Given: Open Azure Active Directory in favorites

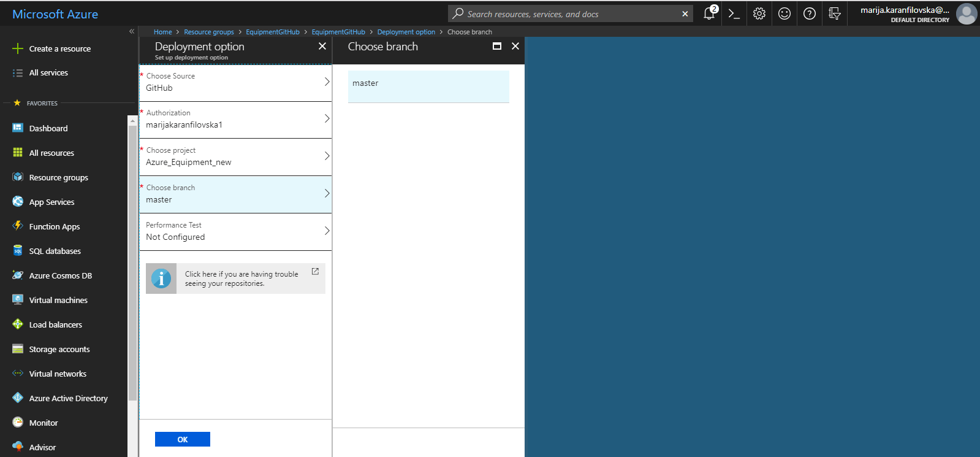Looking at the screenshot, I should click(x=69, y=398).
